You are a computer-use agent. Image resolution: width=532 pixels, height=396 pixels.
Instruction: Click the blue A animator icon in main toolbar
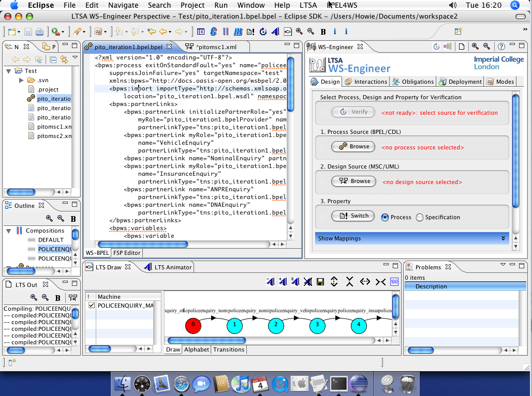[275, 32]
